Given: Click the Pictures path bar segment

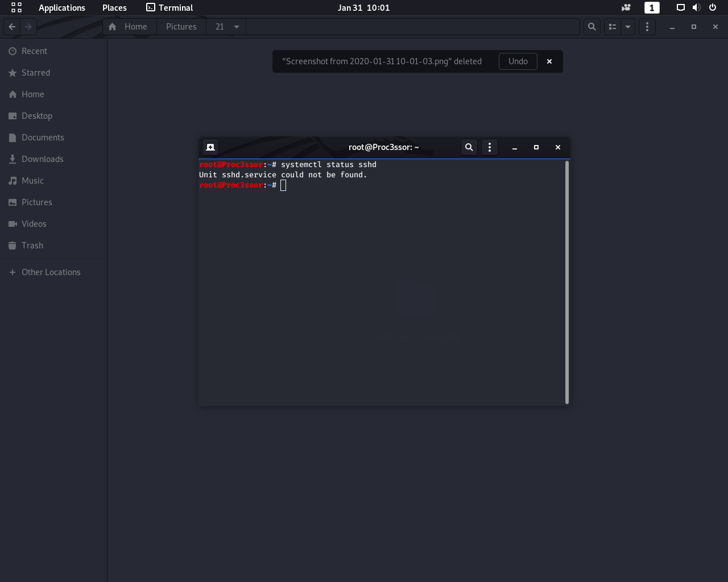Looking at the screenshot, I should pos(181,27).
